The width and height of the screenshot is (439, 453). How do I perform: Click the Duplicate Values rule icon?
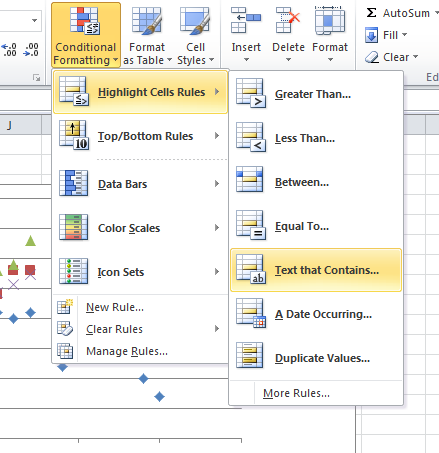pos(250,356)
